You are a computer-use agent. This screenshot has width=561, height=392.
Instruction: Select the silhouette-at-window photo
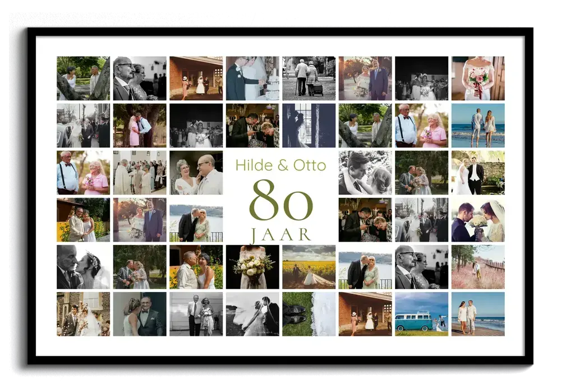[309, 126]
